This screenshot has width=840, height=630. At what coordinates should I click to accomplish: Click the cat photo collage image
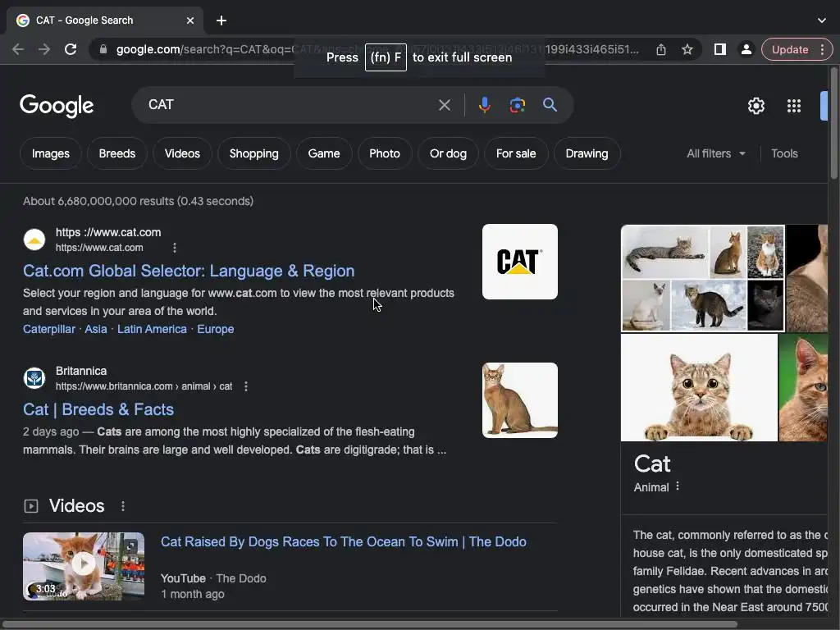pos(703,278)
